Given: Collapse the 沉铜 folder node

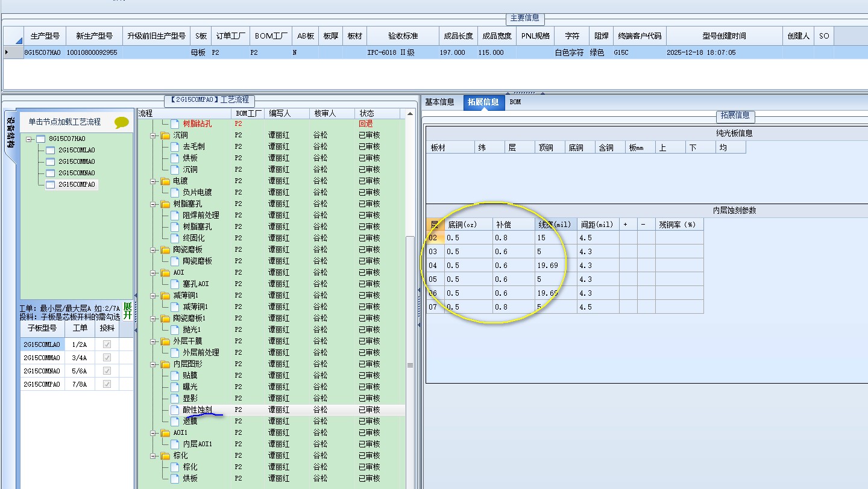Looking at the screenshot, I should (154, 135).
